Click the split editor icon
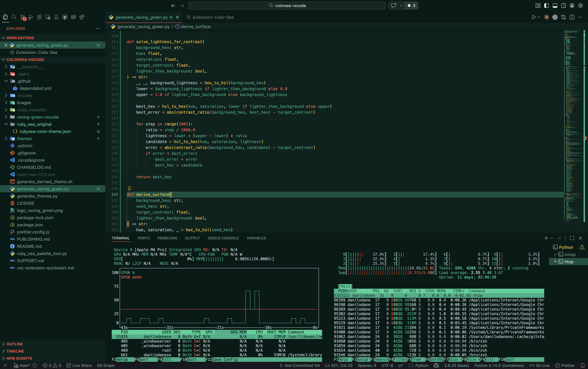The image size is (588, 369). click(x=572, y=17)
